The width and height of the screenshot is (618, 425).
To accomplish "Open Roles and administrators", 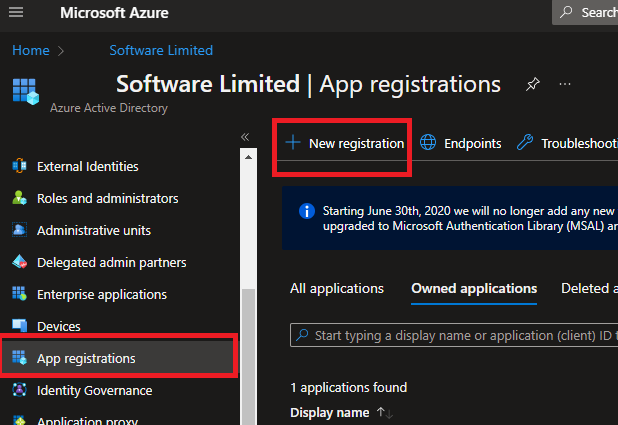I will coord(107,199).
